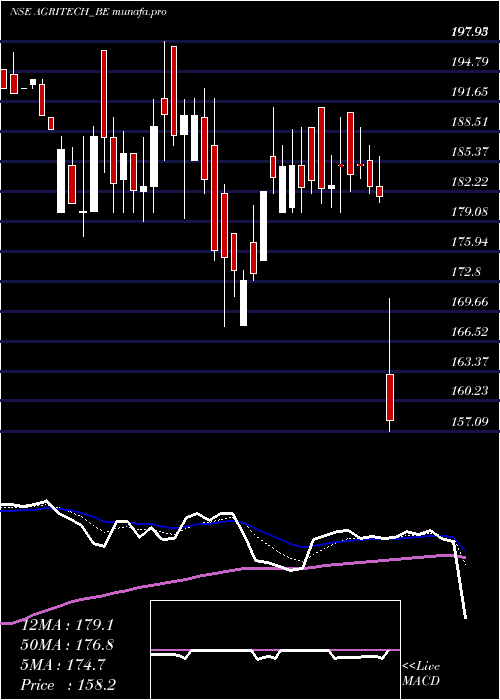Select the 179.08 price axis label
The height and width of the screenshot is (700, 500).
coord(470,212)
